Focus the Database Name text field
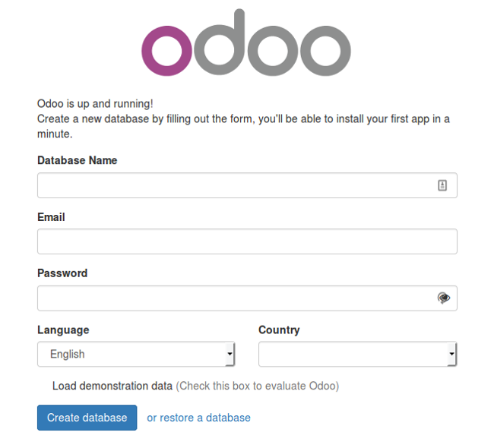This screenshot has height=448, width=494. (236, 185)
